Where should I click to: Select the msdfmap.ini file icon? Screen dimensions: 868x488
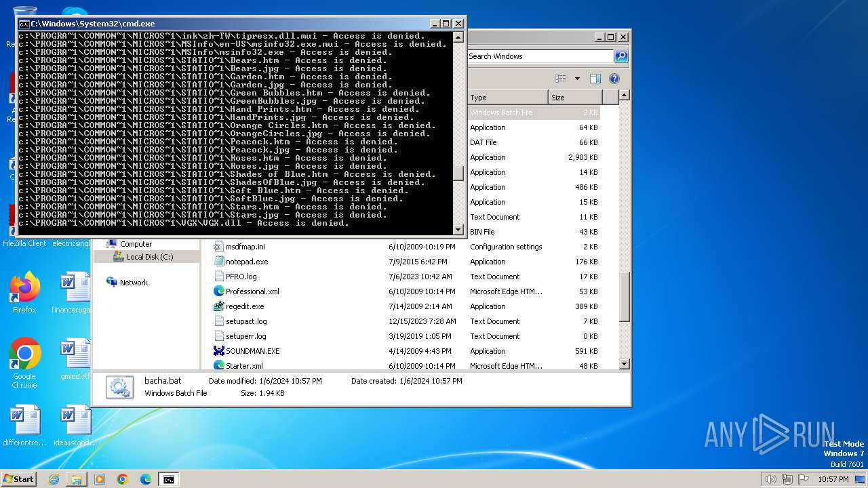[x=219, y=247]
